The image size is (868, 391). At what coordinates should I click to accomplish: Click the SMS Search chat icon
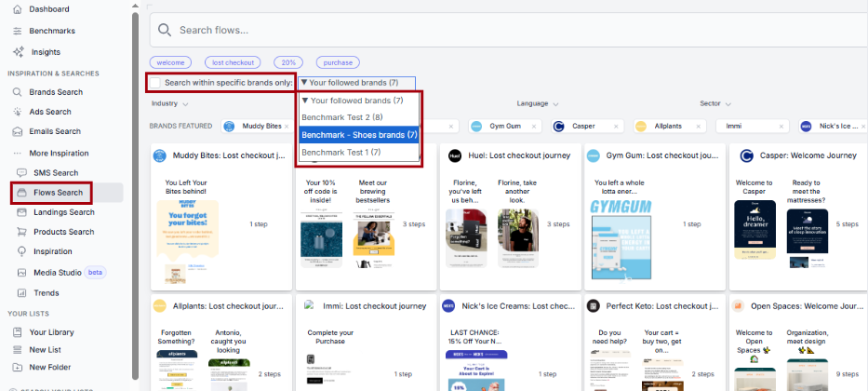(21, 173)
